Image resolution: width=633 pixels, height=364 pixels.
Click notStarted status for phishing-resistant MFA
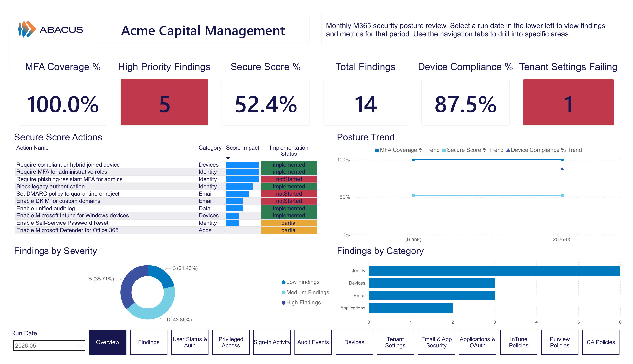289,179
